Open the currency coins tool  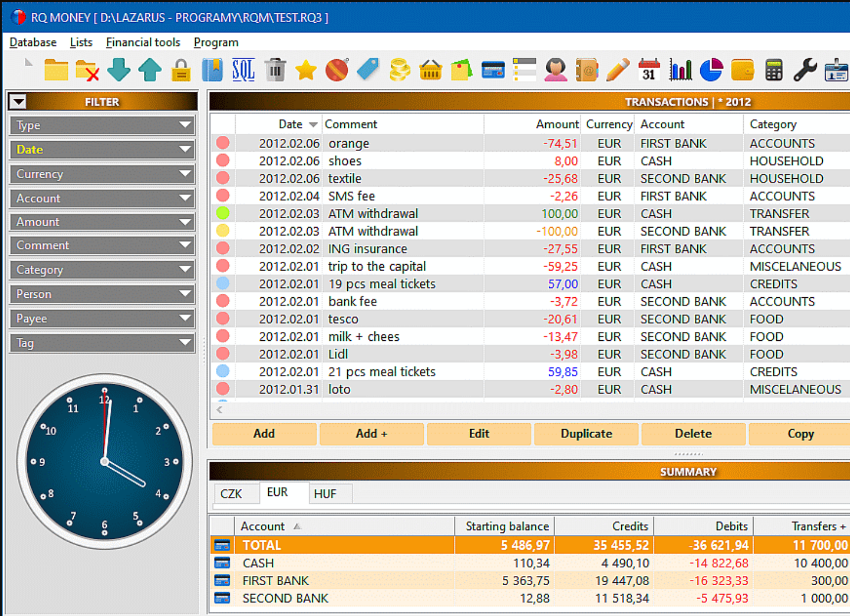(399, 70)
